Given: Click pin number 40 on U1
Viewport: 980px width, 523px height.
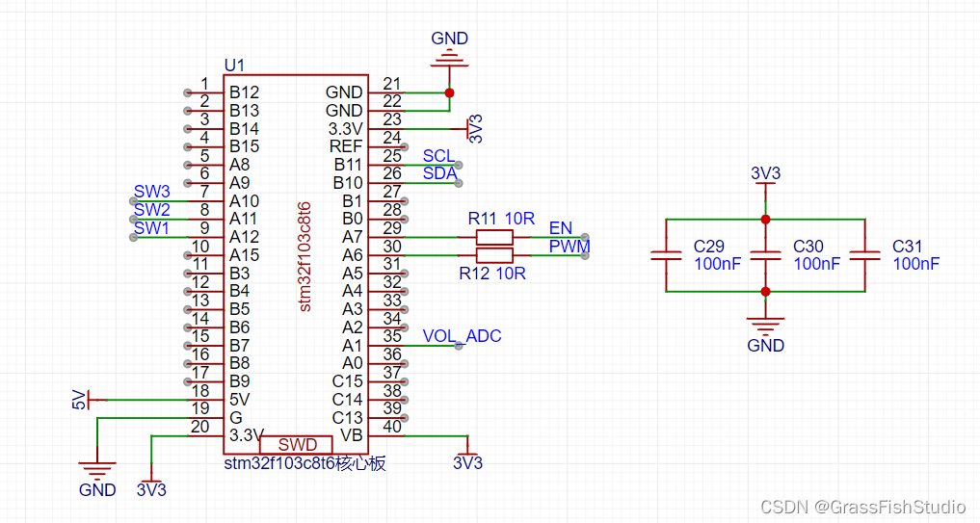Looking at the screenshot, I should 392,426.
